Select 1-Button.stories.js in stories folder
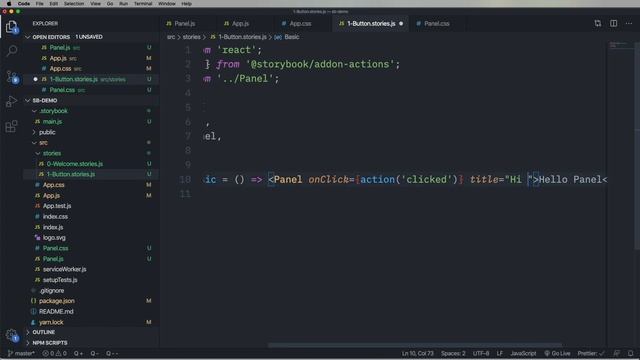 coord(71,174)
